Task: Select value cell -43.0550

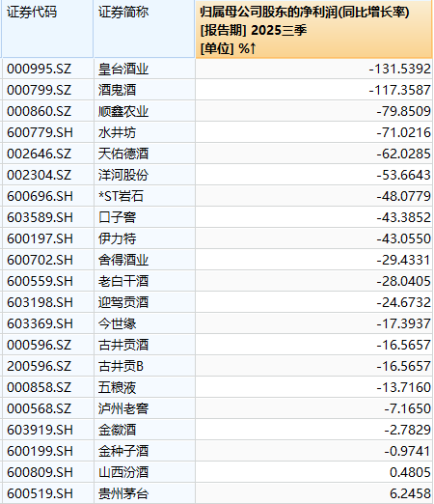Action: tap(313, 238)
